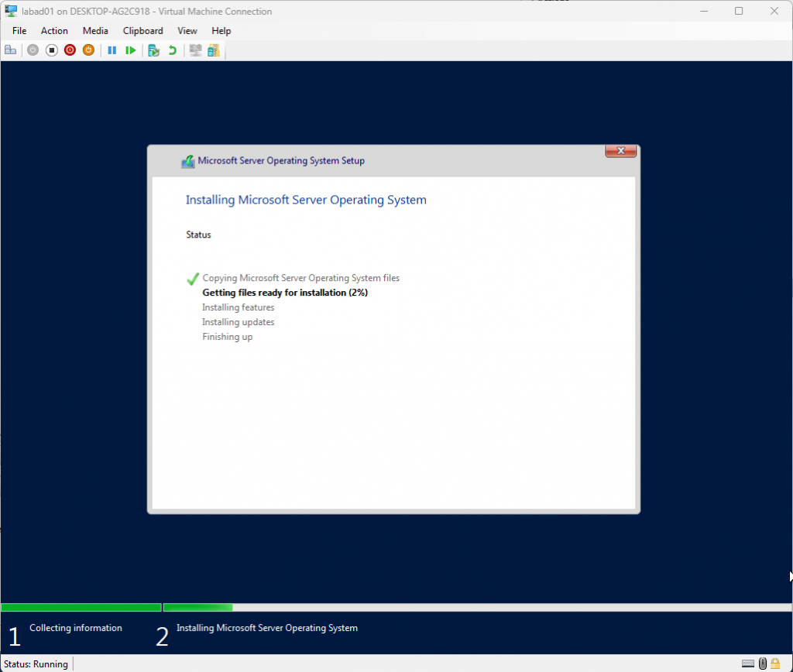Click the orange Save state icon
The image size is (793, 672).
point(88,50)
